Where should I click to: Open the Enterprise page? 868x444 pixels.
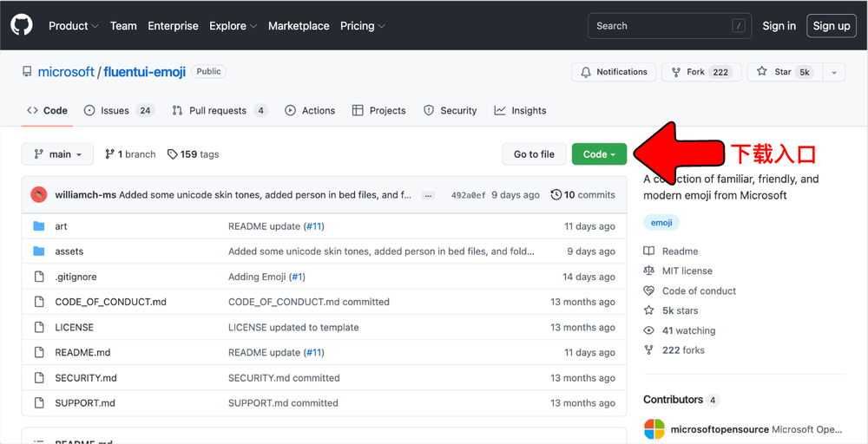[x=173, y=26]
